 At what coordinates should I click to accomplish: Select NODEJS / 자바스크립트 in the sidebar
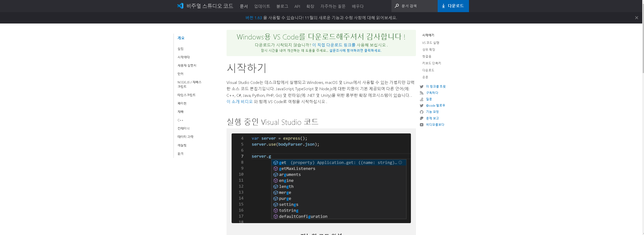point(189,84)
